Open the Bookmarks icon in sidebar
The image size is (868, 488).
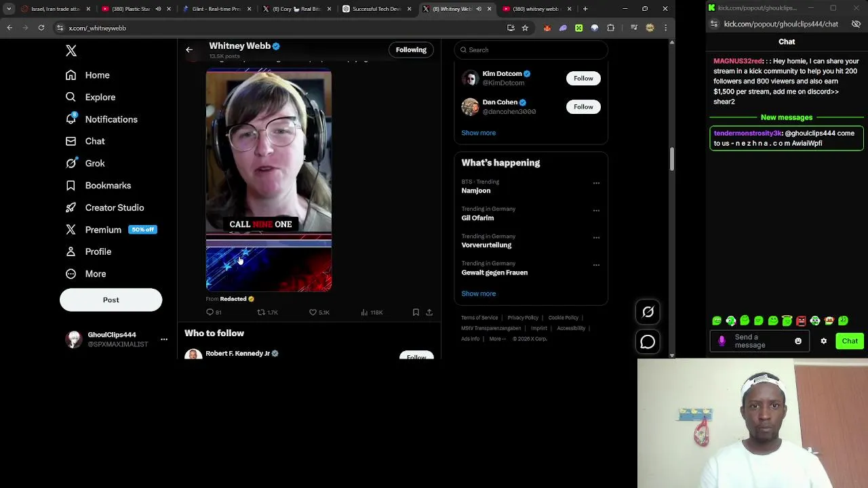point(71,185)
